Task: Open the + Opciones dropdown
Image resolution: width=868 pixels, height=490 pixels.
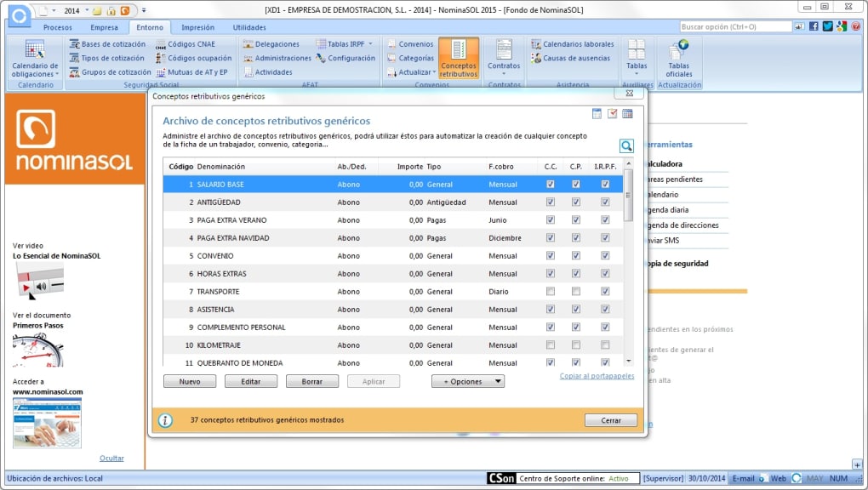Action: click(468, 381)
